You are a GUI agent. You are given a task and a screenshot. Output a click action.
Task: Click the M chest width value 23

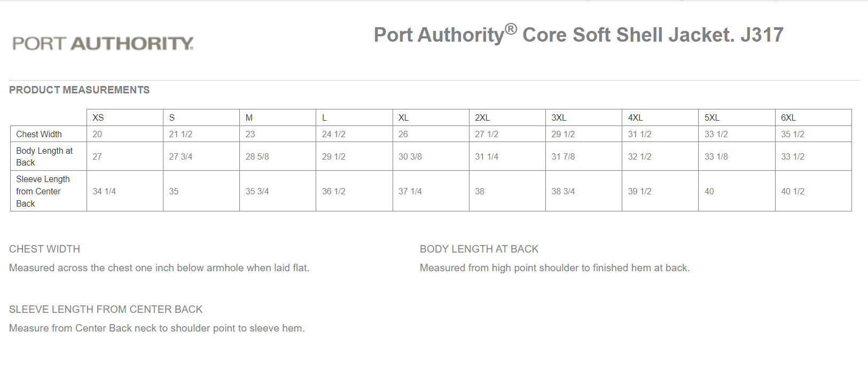pyautogui.click(x=251, y=134)
